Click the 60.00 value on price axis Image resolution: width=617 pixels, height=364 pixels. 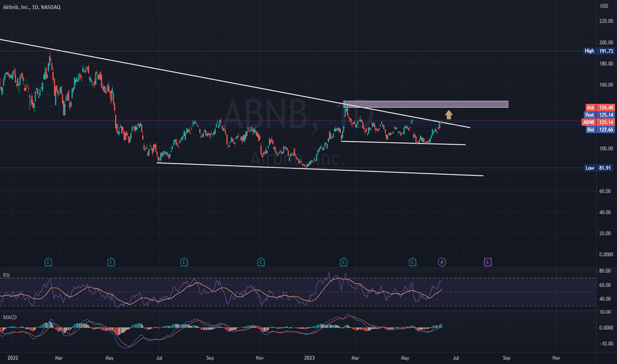(606, 191)
